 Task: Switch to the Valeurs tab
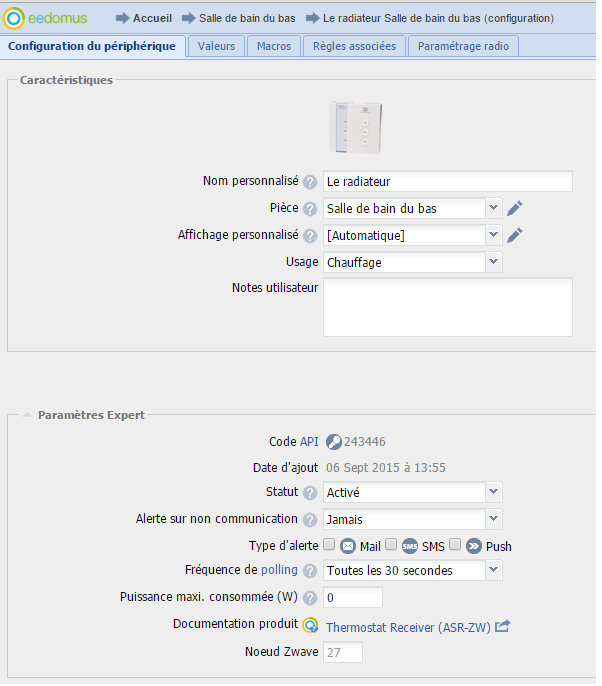(216, 46)
